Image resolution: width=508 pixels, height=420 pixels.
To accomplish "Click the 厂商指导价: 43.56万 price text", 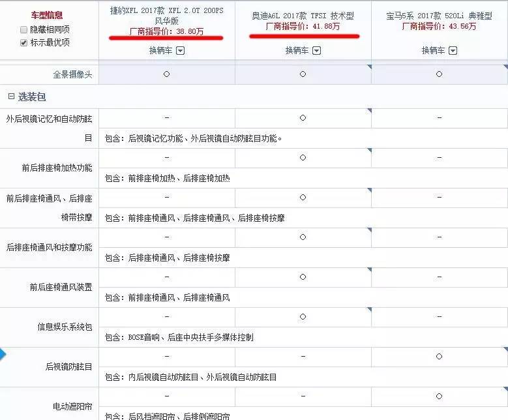I will 439,26.
